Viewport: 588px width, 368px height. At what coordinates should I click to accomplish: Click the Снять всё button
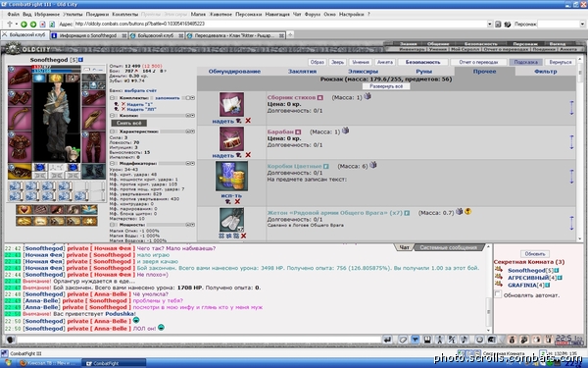129,124
